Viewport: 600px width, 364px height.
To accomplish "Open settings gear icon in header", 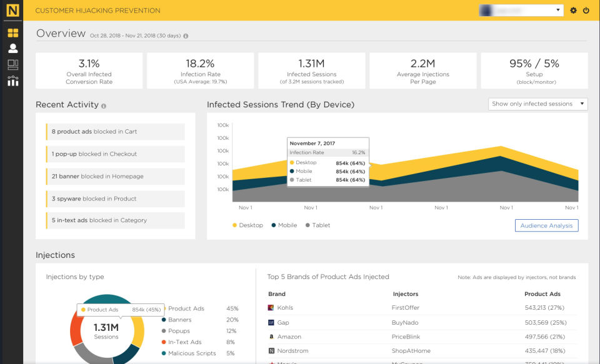I will 573,11.
